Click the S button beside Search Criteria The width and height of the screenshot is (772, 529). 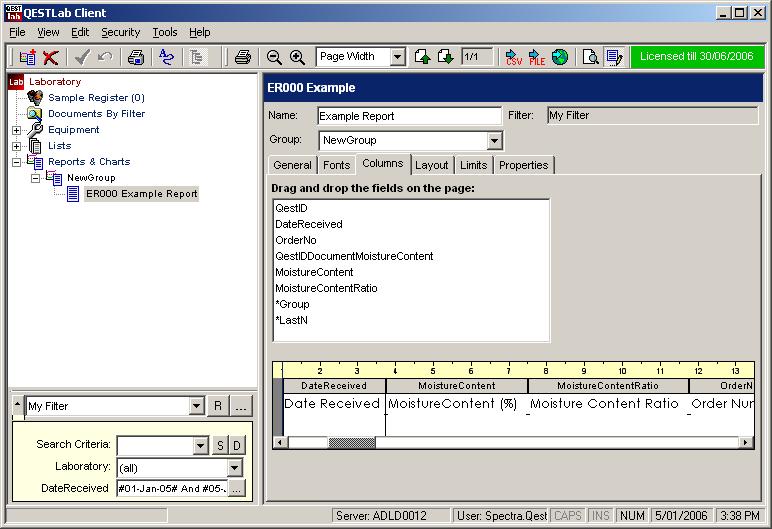pos(219,445)
